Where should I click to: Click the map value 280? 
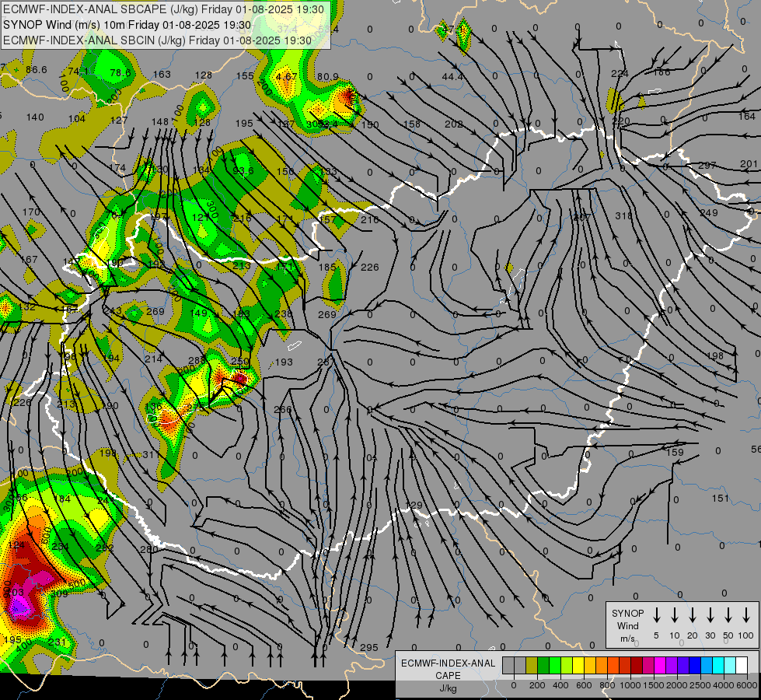[149, 549]
